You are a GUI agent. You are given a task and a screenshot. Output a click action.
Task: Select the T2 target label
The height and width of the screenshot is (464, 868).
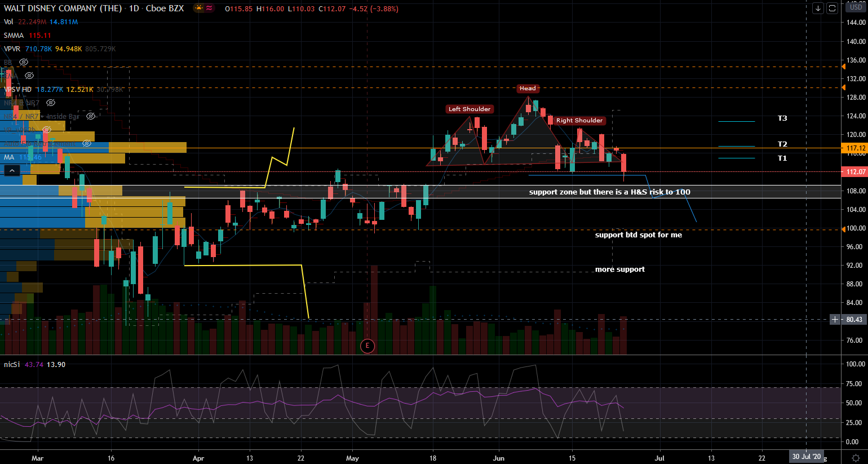[x=782, y=144]
